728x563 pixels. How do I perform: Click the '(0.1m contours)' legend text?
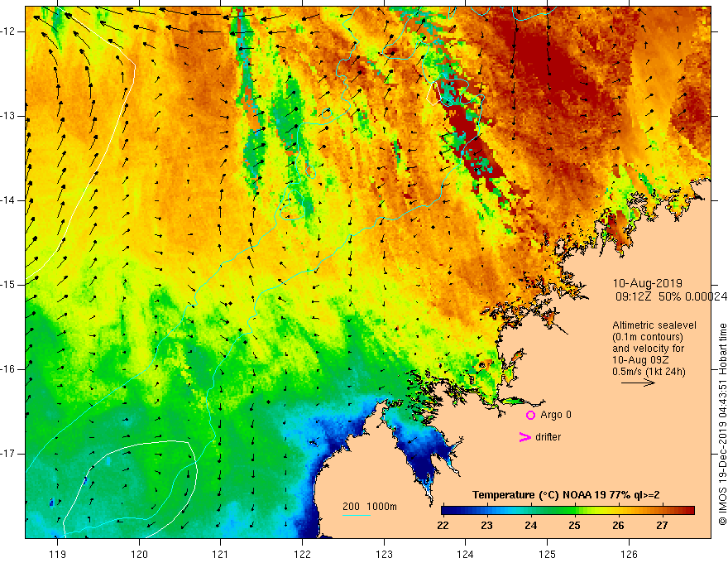[x=647, y=337]
